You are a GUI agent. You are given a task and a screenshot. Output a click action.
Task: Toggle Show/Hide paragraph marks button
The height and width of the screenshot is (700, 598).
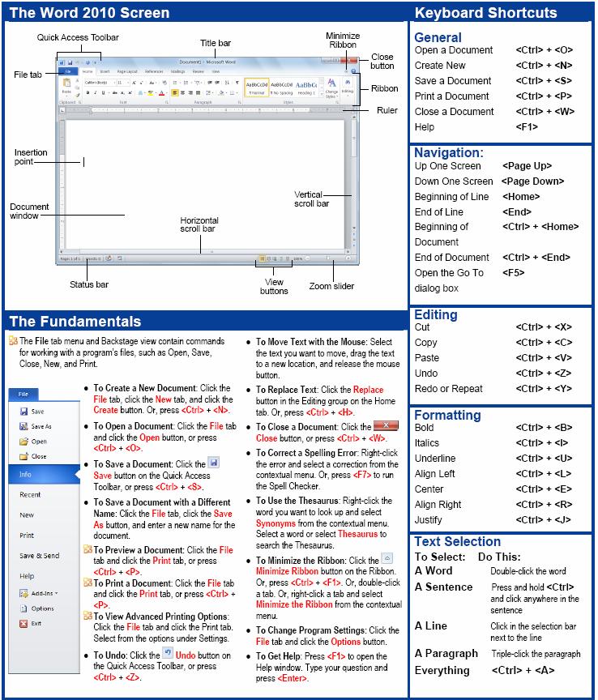[x=237, y=83]
